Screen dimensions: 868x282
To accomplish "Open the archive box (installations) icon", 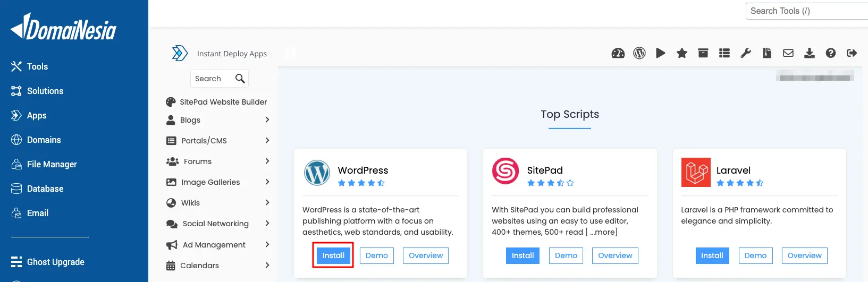I will tap(703, 53).
